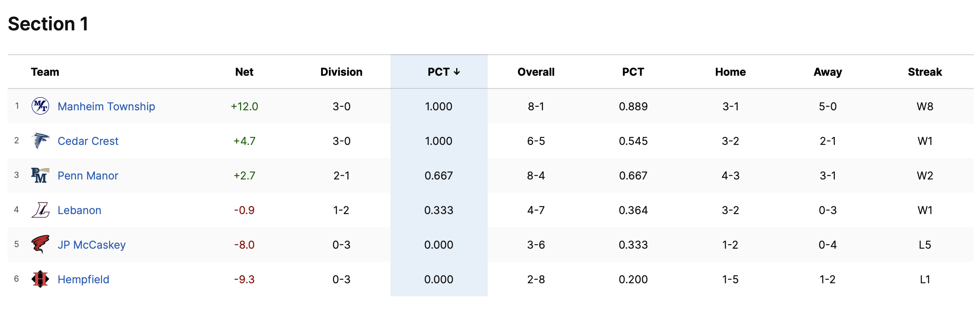Sort by Overall record header
Viewport: 980px width, 309px height.
pyautogui.click(x=536, y=72)
